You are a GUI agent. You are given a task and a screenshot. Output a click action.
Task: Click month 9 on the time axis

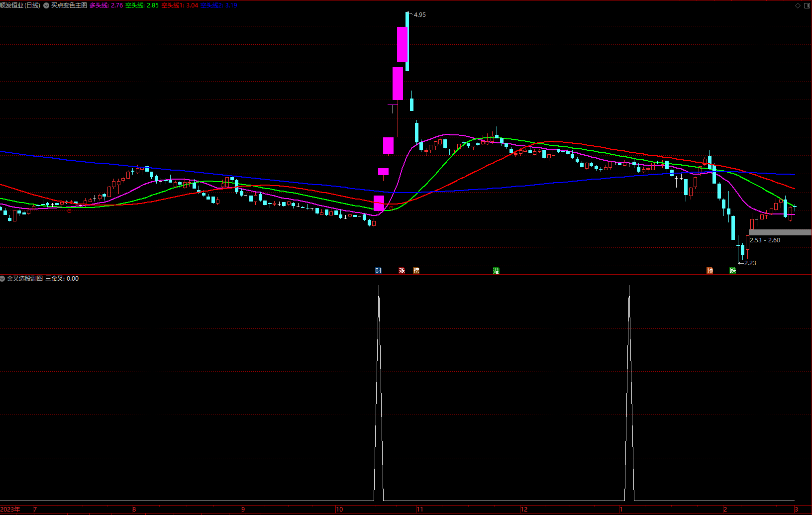(243, 510)
